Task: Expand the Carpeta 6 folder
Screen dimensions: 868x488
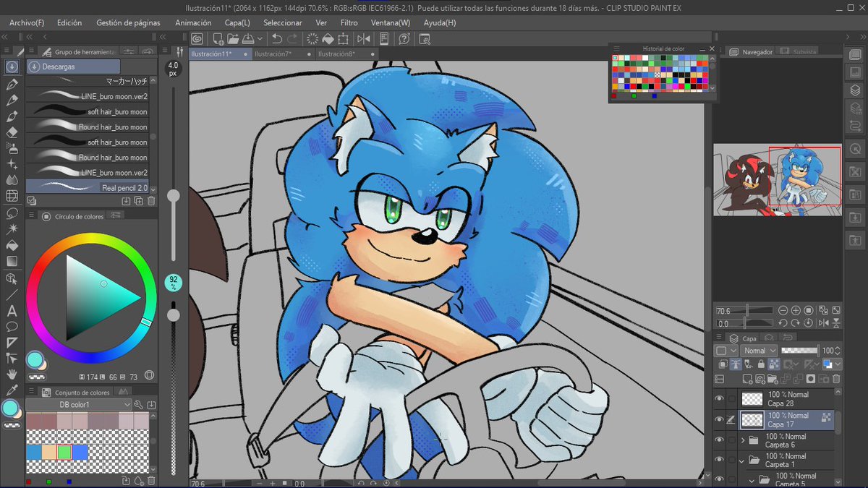Action: [x=743, y=440]
